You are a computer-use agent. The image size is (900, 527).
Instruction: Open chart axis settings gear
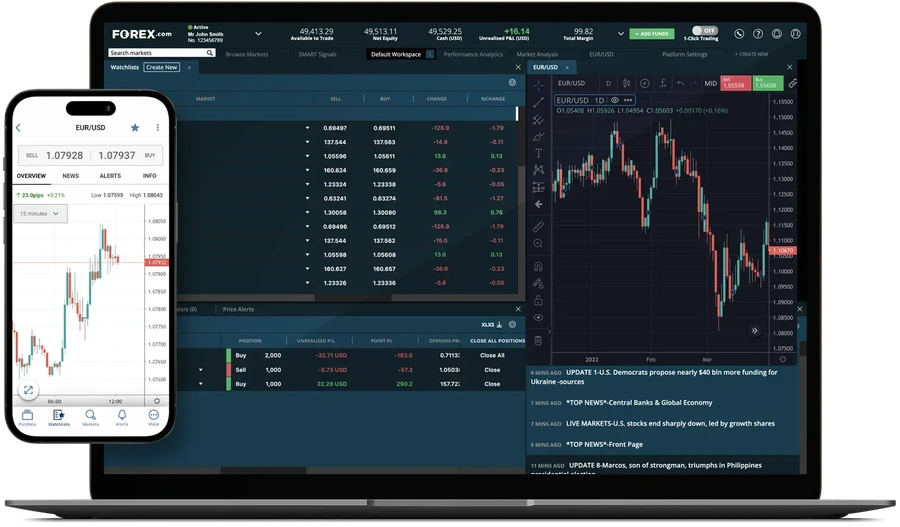tap(782, 359)
